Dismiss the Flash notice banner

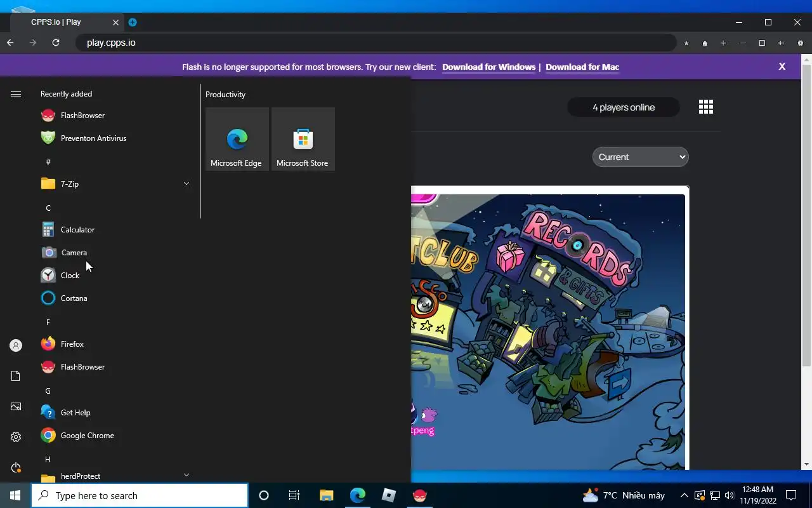(x=782, y=67)
